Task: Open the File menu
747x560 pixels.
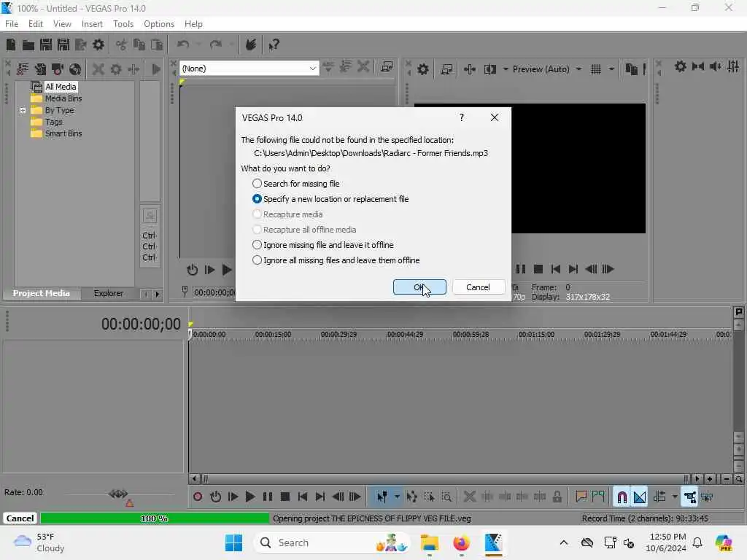Action: (12, 24)
